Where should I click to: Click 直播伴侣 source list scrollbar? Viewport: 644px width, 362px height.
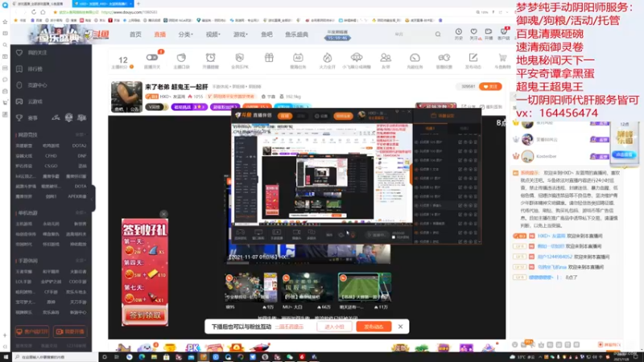tap(480, 187)
